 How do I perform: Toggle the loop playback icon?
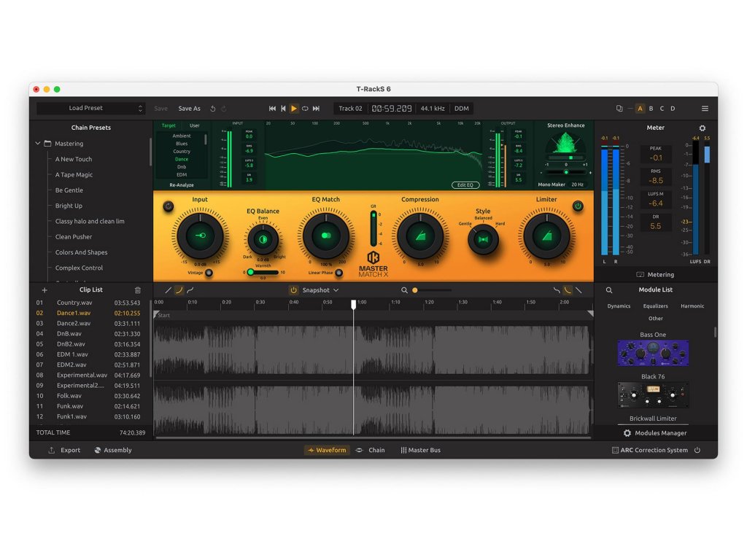305,109
